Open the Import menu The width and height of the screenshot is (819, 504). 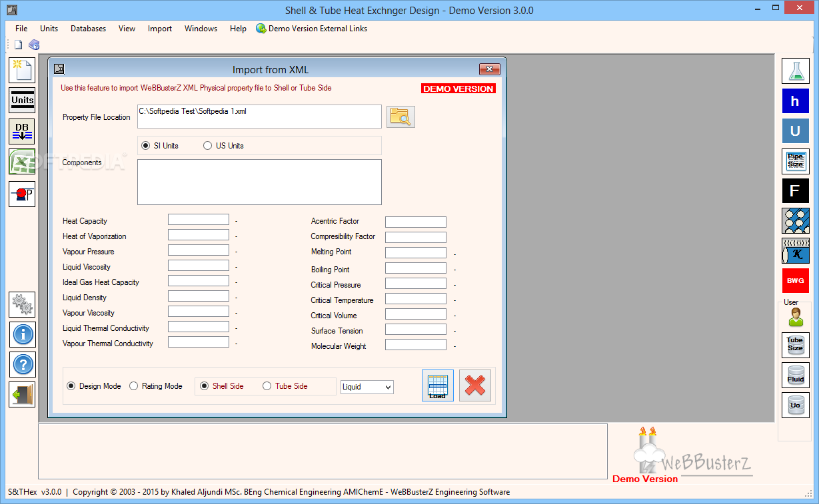pos(160,29)
